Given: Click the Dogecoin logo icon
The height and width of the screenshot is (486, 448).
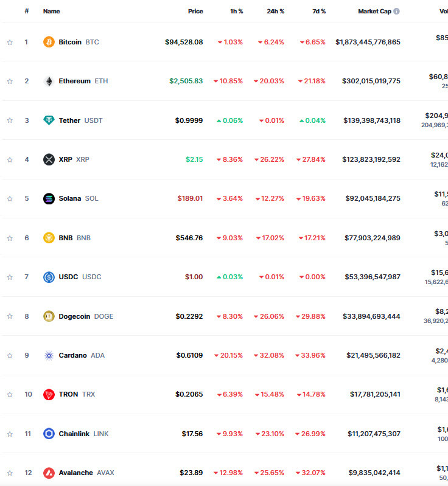Looking at the screenshot, I should [x=49, y=316].
